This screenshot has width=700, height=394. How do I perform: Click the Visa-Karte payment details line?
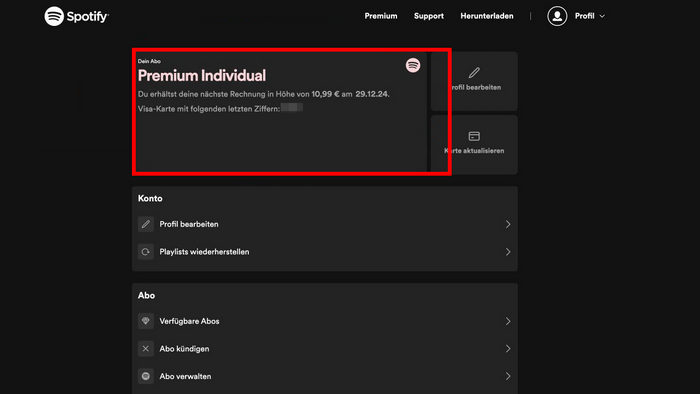point(220,108)
